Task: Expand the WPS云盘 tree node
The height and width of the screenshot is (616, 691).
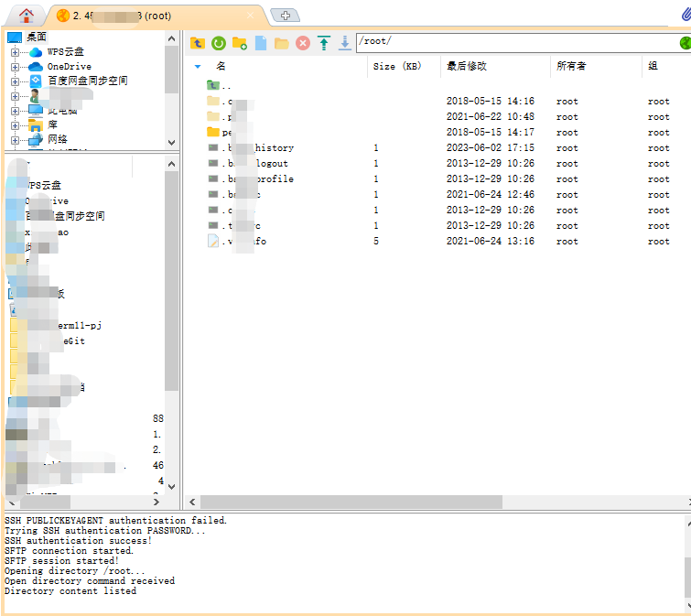Action: pos(15,52)
